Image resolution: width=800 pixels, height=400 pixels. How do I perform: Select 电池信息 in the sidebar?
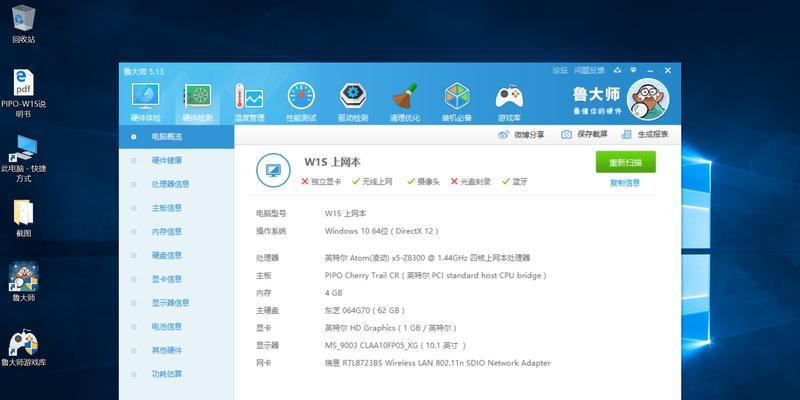[177, 327]
